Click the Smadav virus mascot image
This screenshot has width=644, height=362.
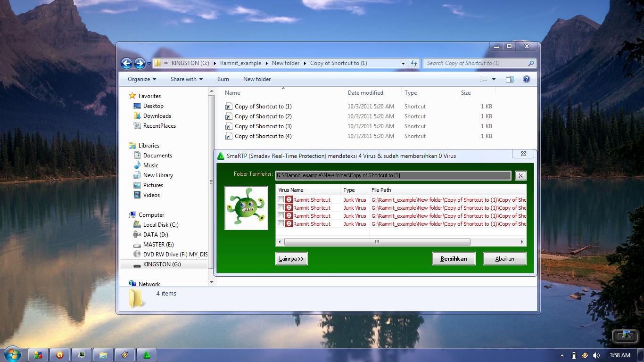pos(246,207)
